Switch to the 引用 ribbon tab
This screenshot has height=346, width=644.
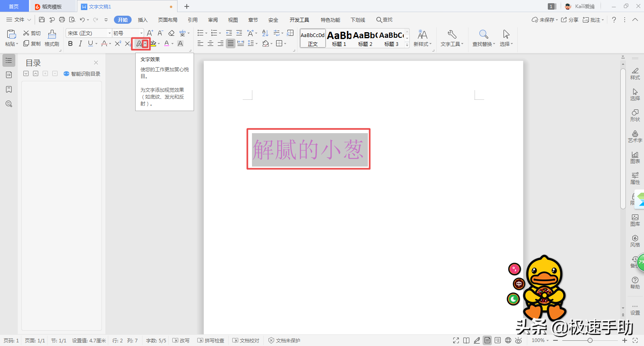point(193,20)
